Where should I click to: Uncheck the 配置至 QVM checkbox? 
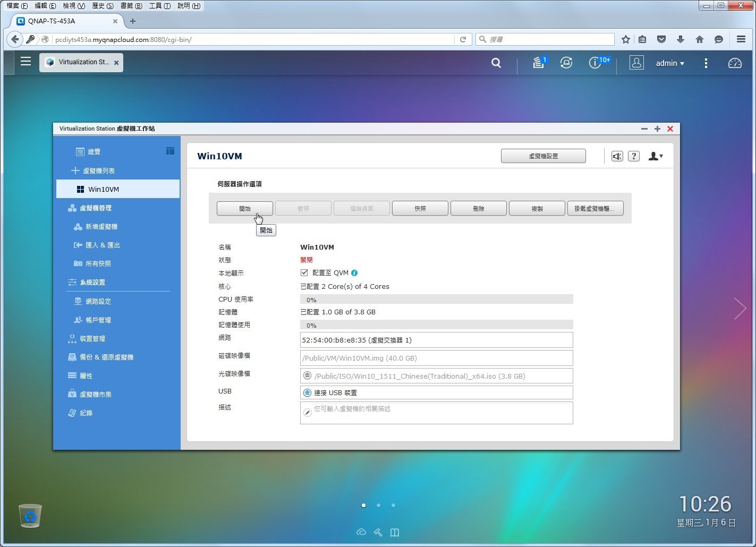pos(304,272)
